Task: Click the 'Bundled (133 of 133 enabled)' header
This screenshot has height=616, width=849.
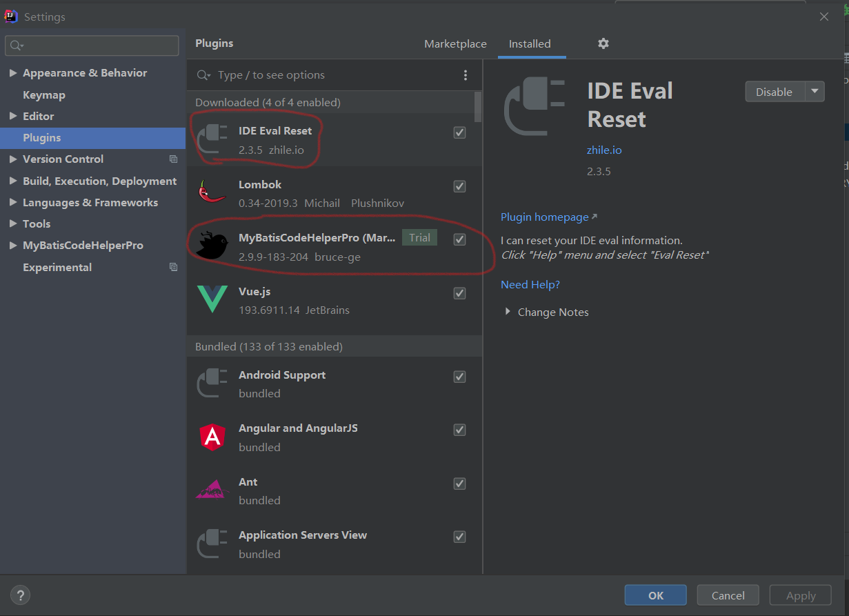Action: (x=269, y=347)
